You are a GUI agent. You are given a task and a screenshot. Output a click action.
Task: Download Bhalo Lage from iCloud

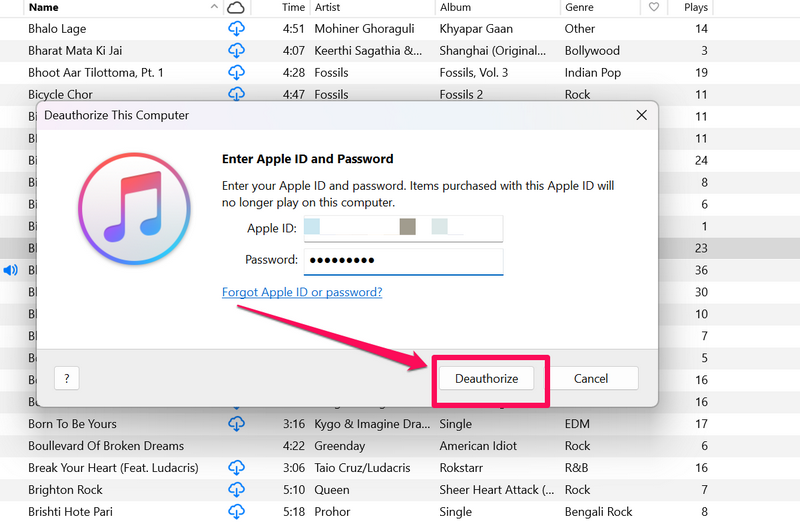(x=236, y=29)
